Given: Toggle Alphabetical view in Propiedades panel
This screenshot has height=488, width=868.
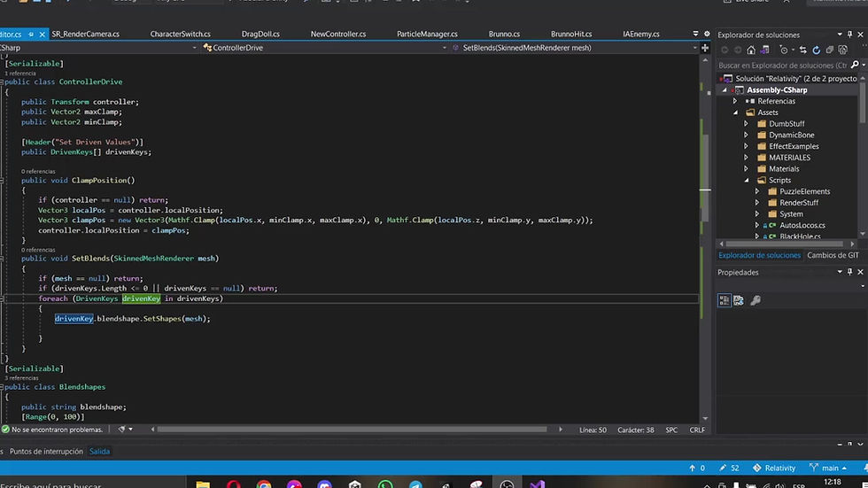Looking at the screenshot, I should click(739, 300).
